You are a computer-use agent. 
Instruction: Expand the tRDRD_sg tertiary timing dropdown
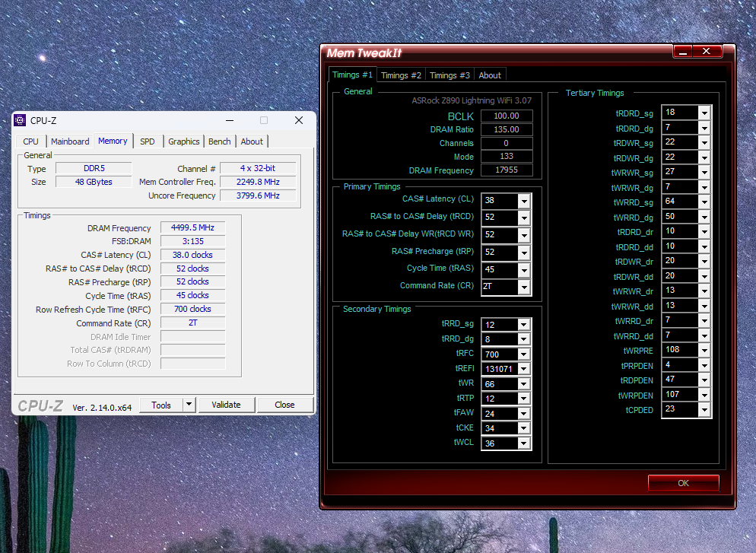coord(704,113)
